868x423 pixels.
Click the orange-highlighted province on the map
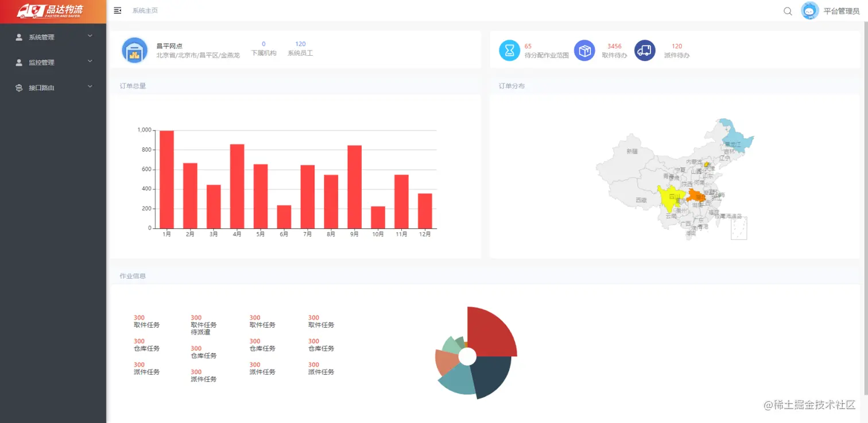pyautogui.click(x=696, y=195)
